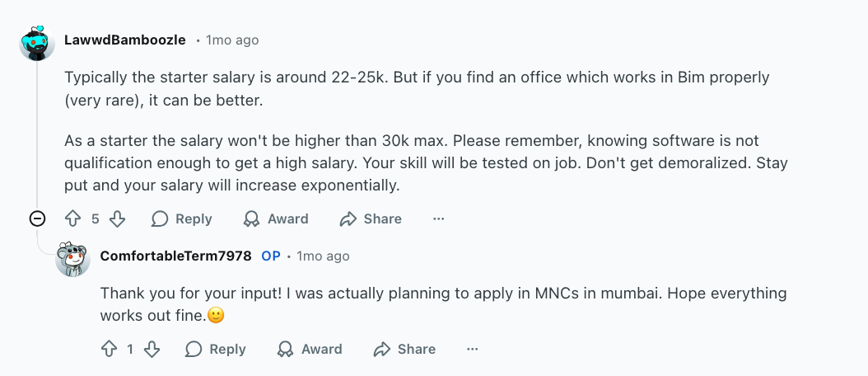Collapse the LawwdBamboozle comment thread
Image resolution: width=868 pixels, height=376 pixels.
37,219
